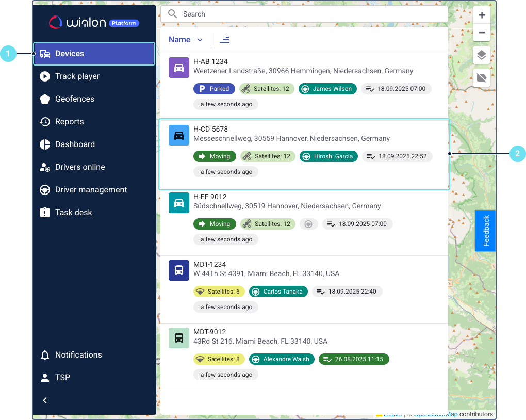
Task: Collapse the sidebar with the chevron
Action: click(x=45, y=400)
